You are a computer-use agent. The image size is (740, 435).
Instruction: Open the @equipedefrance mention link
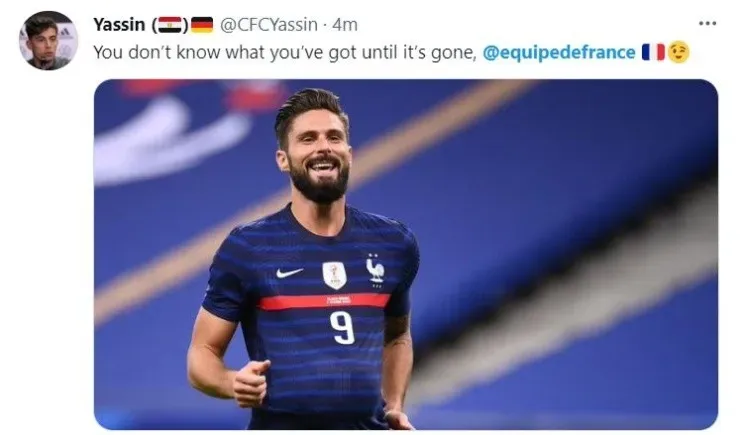pyautogui.click(x=559, y=52)
